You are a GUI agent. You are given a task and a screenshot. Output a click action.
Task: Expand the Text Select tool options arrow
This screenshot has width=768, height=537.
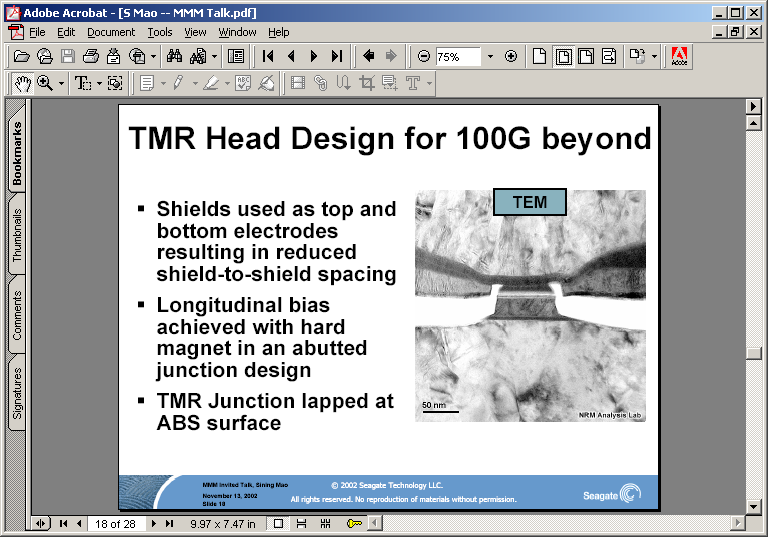tap(99, 83)
